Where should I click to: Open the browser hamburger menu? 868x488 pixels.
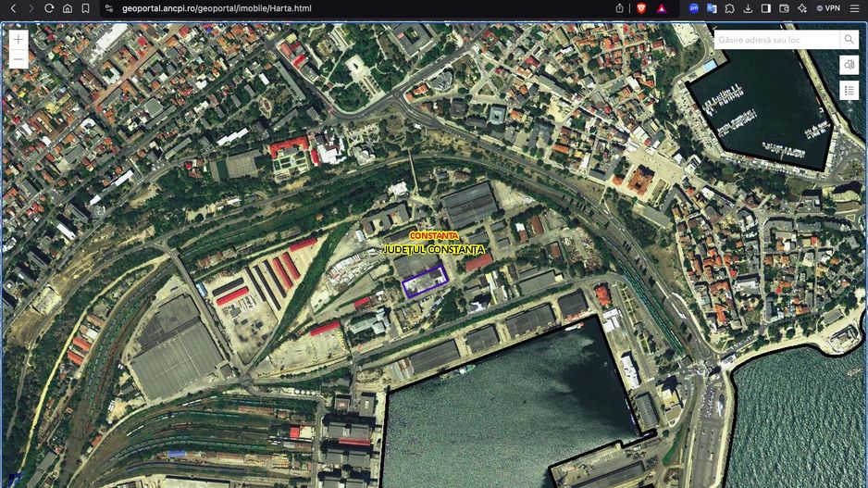coord(856,8)
